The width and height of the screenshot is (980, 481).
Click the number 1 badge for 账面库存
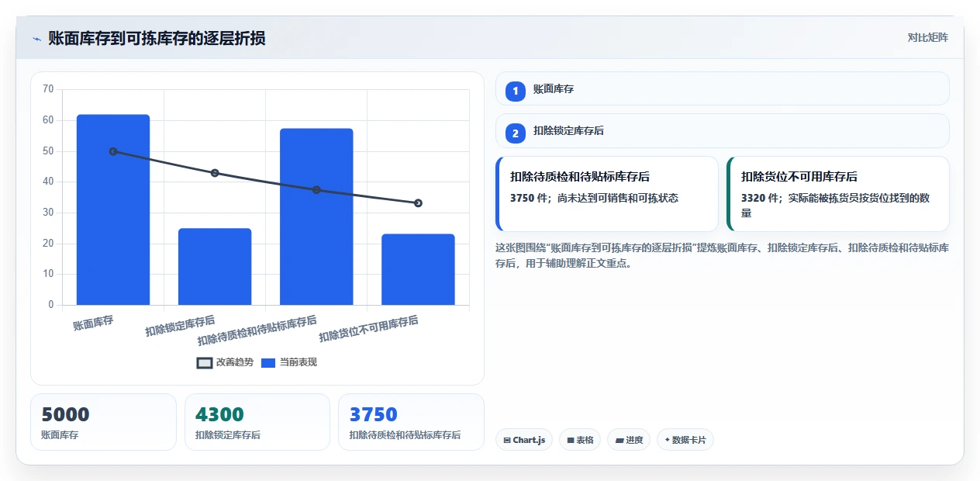pos(516,91)
